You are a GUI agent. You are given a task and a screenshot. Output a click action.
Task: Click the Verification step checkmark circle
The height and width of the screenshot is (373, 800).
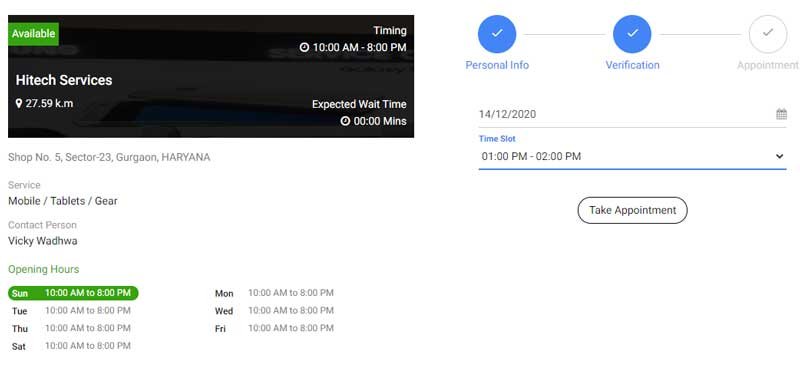[632, 34]
